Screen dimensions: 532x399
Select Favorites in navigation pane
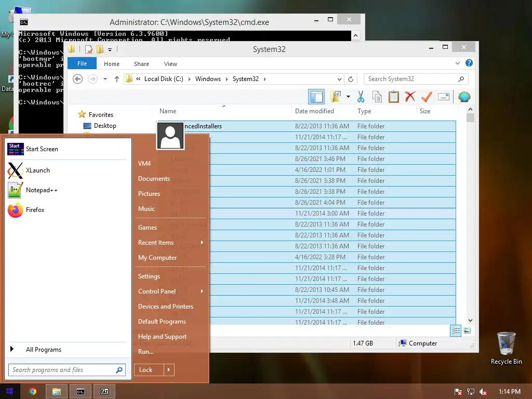point(101,115)
